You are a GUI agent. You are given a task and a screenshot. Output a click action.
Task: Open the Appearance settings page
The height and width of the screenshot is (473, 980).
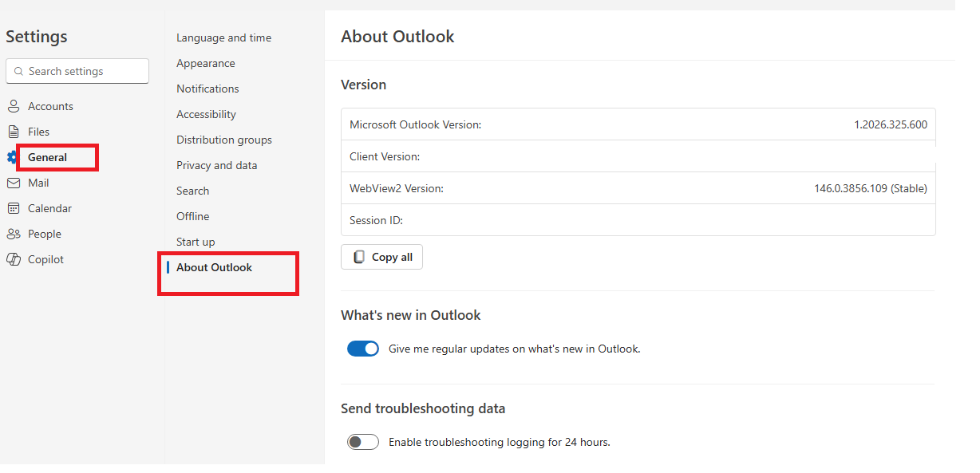205,63
